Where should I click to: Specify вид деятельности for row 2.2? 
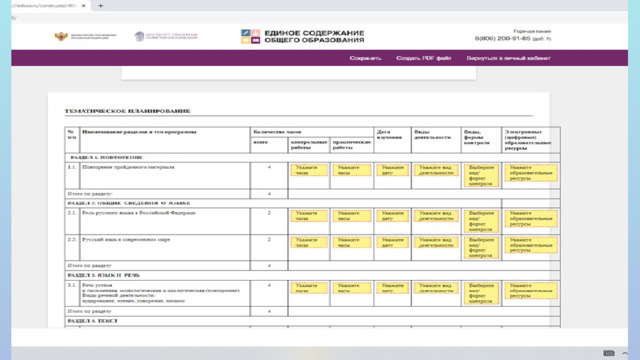point(436,242)
